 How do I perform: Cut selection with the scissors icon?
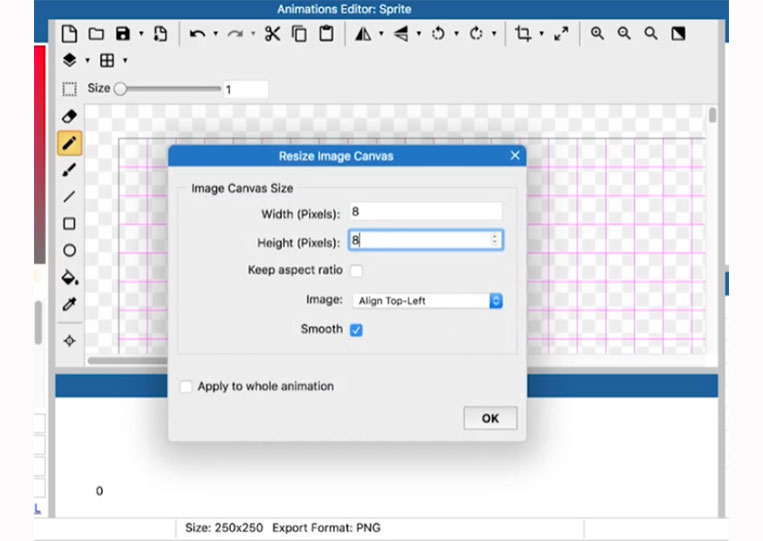(272, 34)
